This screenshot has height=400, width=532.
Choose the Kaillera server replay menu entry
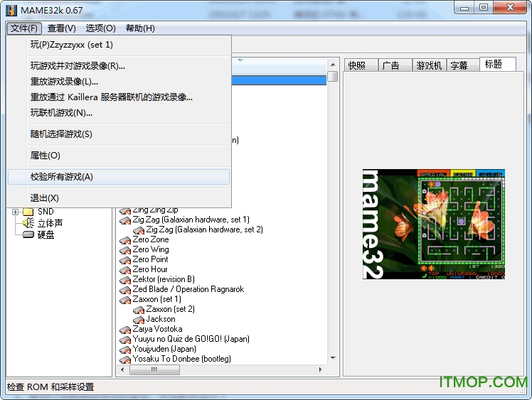[x=119, y=97]
